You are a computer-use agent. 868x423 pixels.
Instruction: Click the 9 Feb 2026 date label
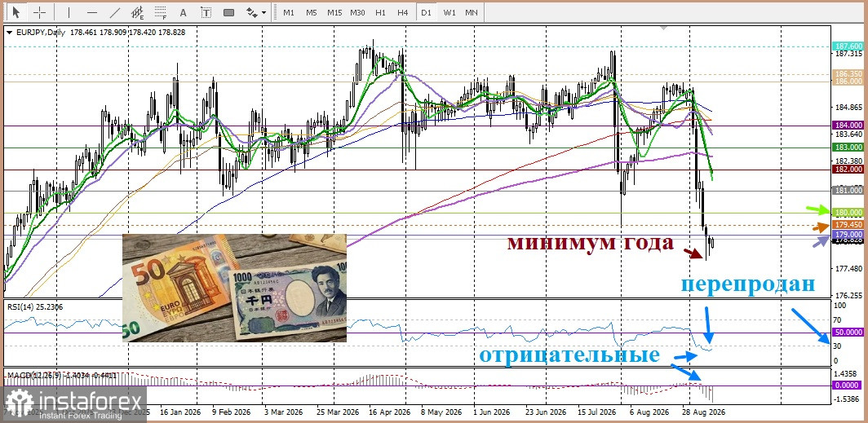pyautogui.click(x=231, y=412)
